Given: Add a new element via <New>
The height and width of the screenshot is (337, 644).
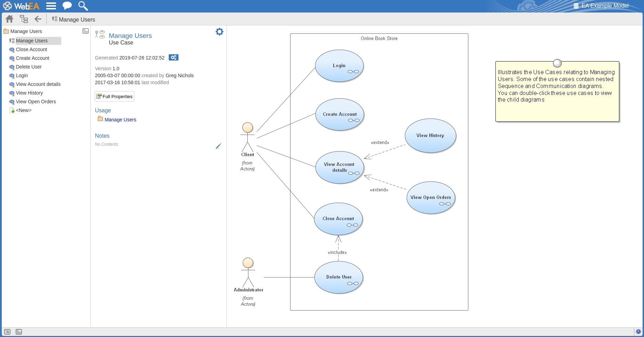Looking at the screenshot, I should point(23,110).
